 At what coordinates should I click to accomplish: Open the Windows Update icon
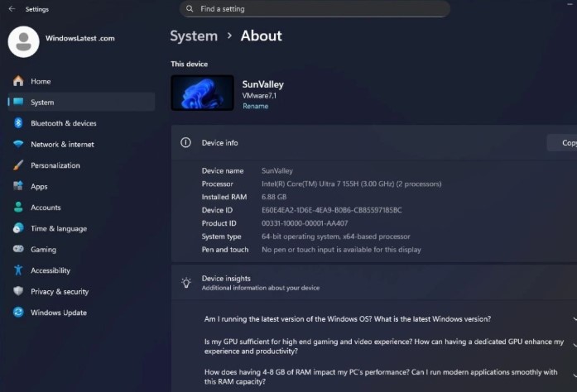click(18, 313)
